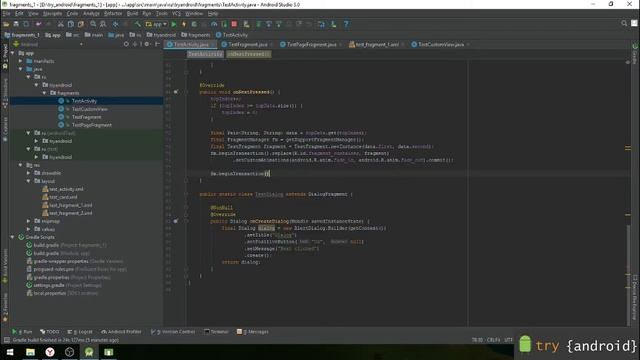Screen dimensions: 640x360
Task: Collapse the layout folder
Action: click(29, 181)
